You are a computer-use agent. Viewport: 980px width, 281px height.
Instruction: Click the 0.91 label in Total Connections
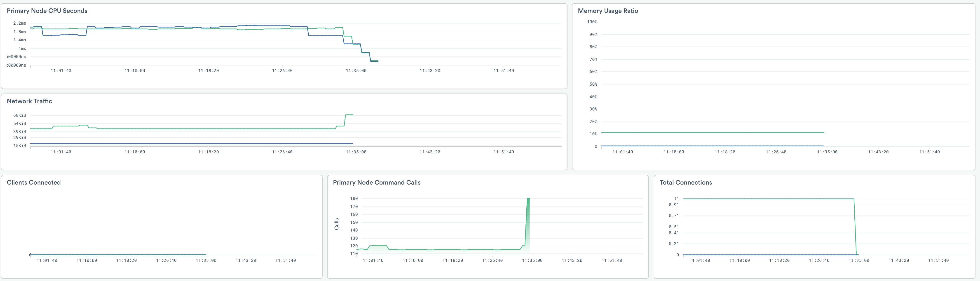coord(674,205)
